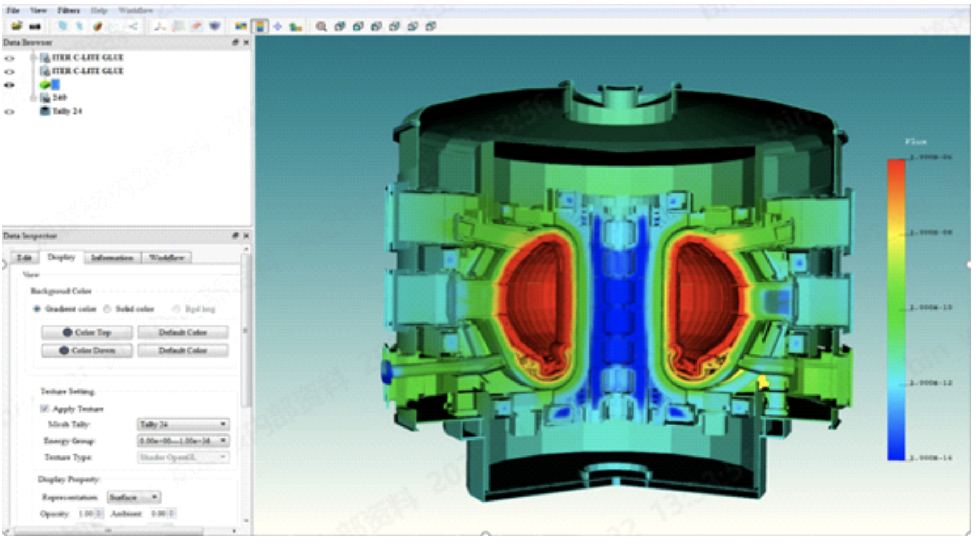This screenshot has width=980, height=545.
Task: Click Default Color button beside Color Down
Action: pyautogui.click(x=182, y=351)
